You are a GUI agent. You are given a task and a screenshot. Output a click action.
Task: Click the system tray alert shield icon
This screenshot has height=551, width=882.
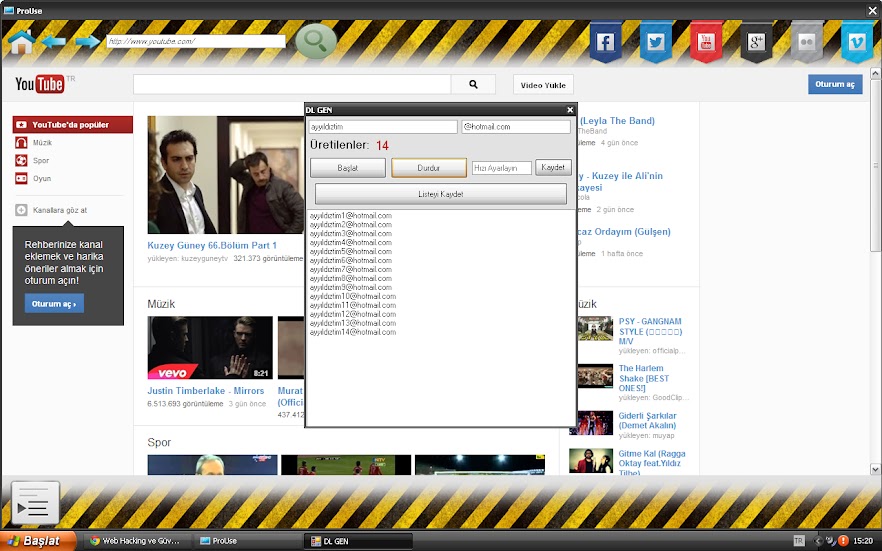(843, 541)
